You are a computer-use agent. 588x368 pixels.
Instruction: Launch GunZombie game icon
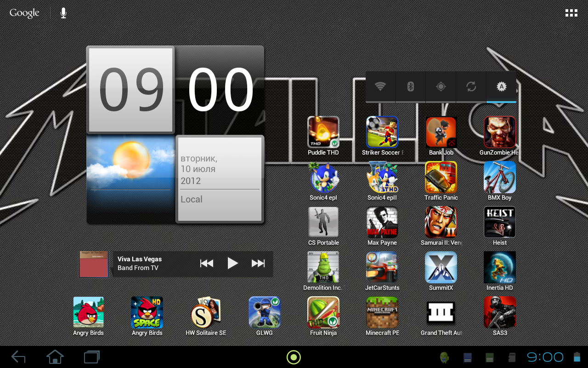pyautogui.click(x=500, y=132)
